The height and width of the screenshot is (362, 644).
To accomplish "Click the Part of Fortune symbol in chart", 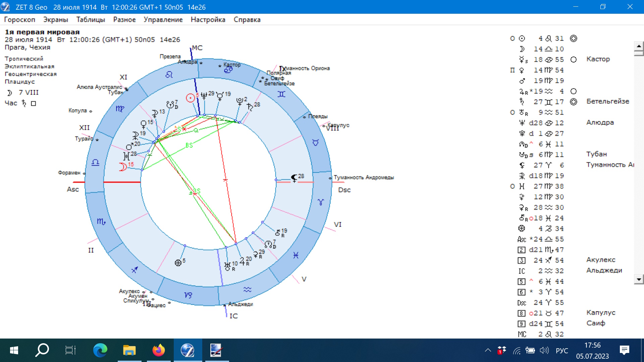I will click(x=178, y=263).
